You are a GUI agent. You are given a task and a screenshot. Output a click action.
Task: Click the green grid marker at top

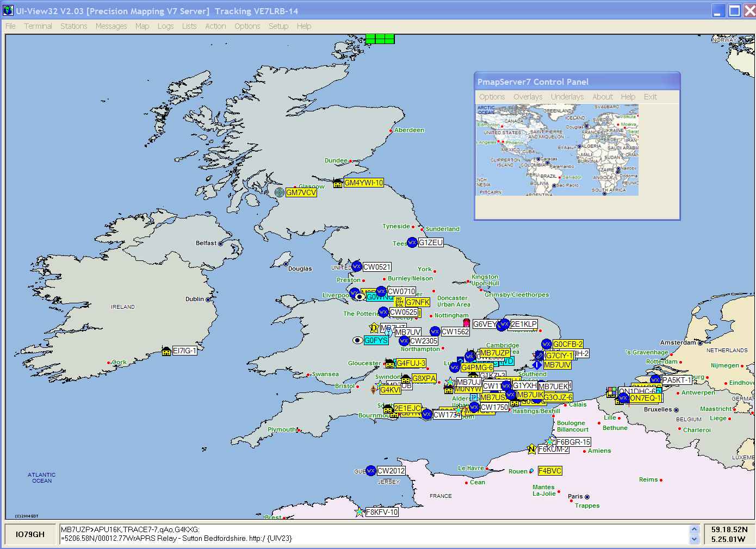(380, 39)
